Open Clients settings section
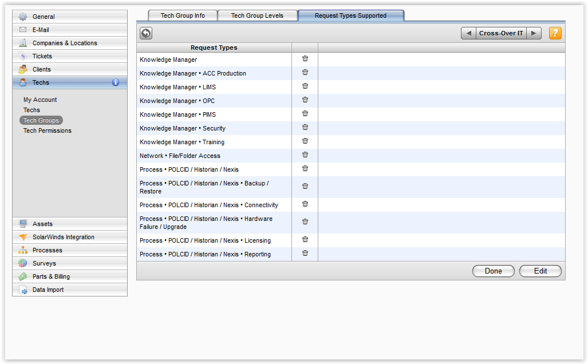This screenshot has height=364, width=588. (x=70, y=69)
